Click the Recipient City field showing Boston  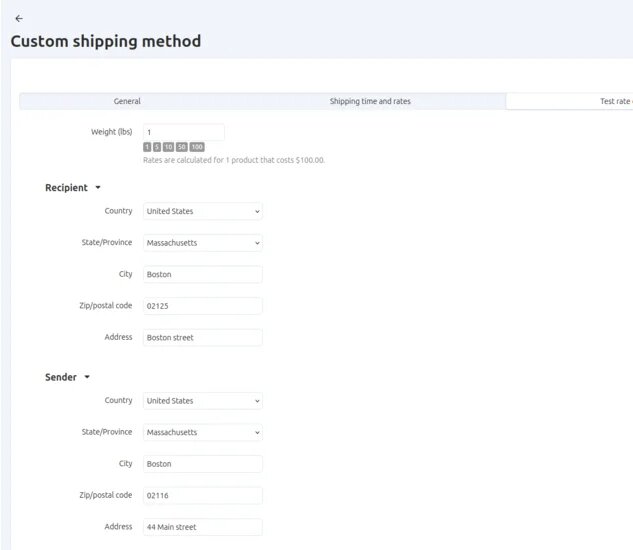pos(203,274)
